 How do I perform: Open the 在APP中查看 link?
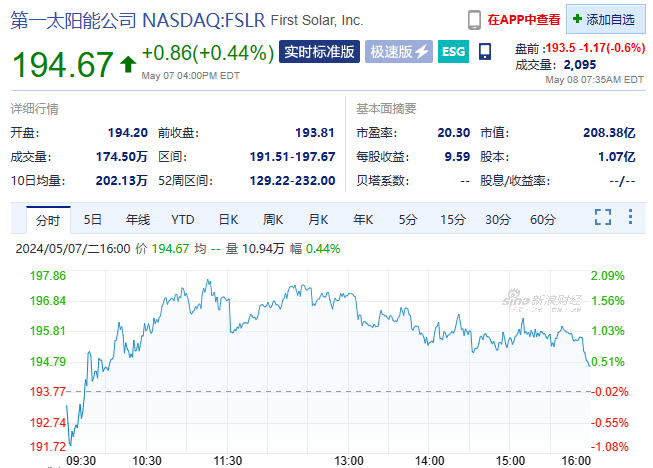tap(524, 20)
